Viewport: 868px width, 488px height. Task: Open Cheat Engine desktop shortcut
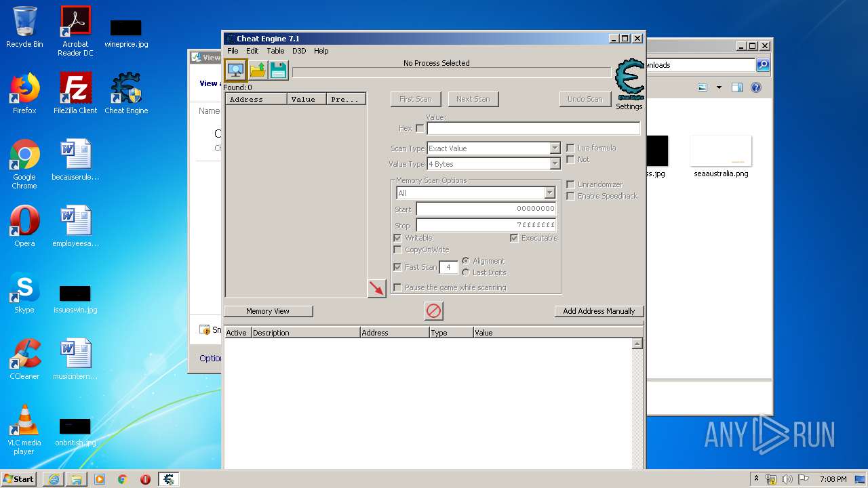[126, 94]
